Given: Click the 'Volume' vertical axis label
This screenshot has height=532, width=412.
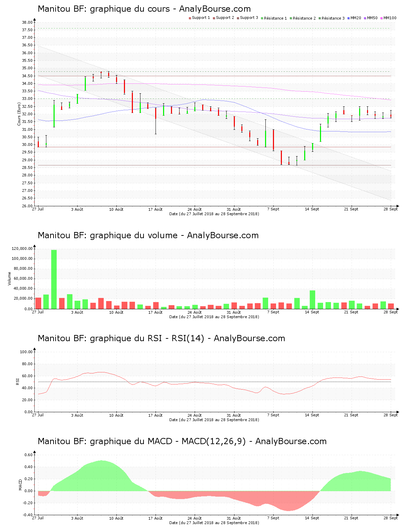Looking at the screenshot, I should pos(10,278).
